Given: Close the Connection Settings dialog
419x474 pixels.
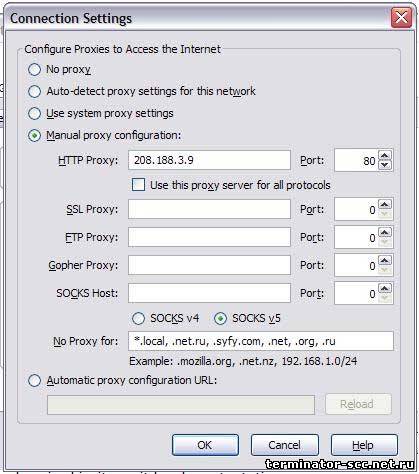Looking at the screenshot, I should pos(401,18).
